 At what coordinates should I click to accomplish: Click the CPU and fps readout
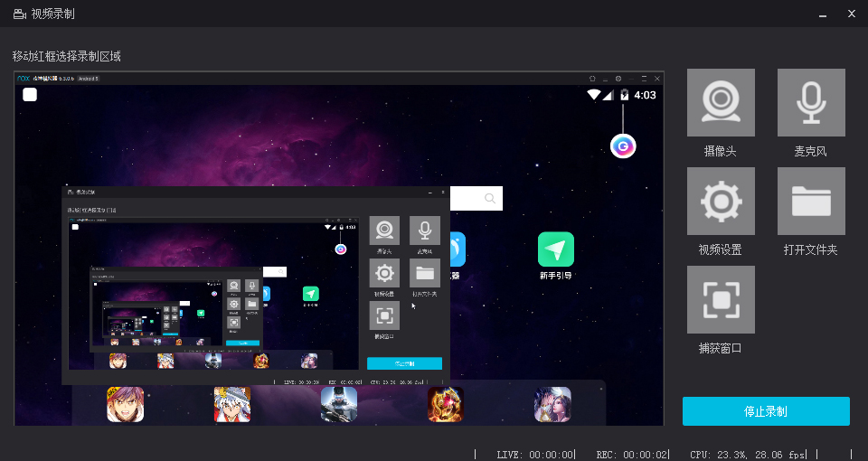pyautogui.click(x=747, y=454)
